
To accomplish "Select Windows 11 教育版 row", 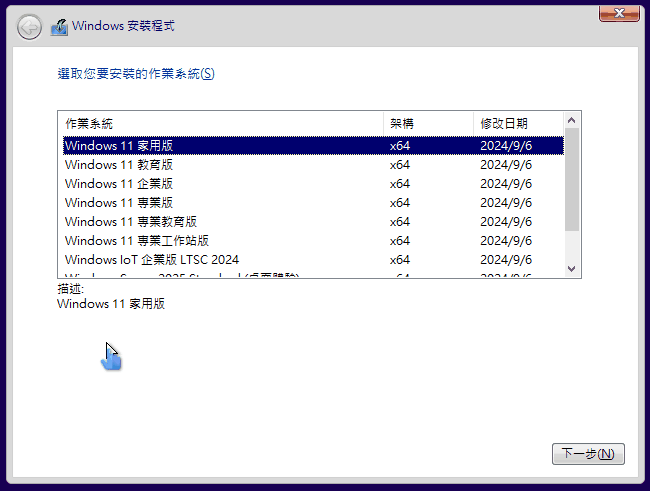I will click(313, 165).
